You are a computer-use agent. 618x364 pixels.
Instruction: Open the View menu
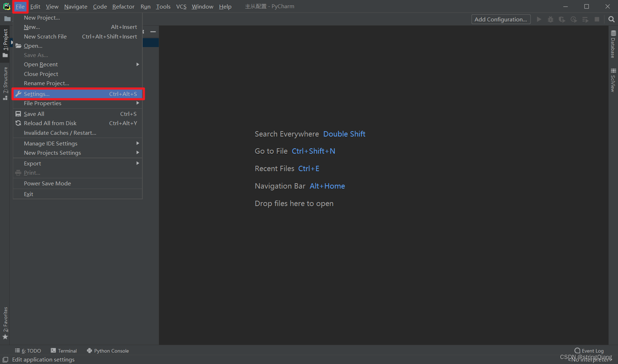(52, 6)
